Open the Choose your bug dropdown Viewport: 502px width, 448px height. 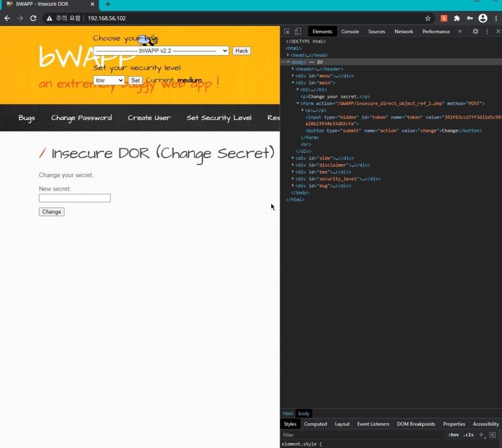(161, 50)
